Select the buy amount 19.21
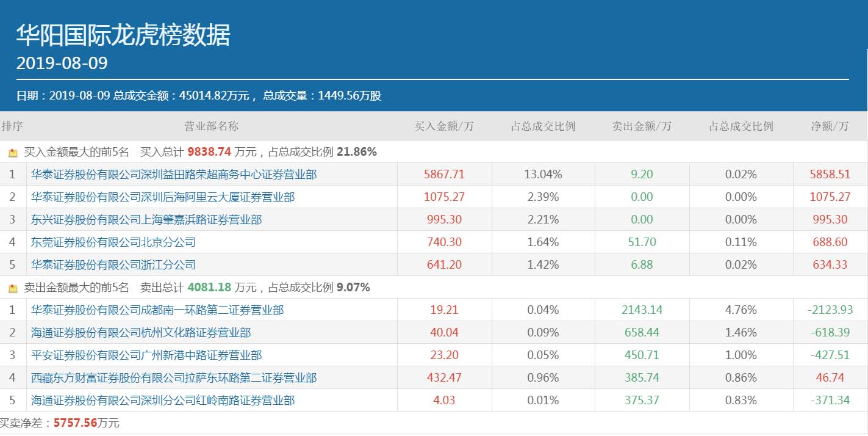This screenshot has width=868, height=436. point(444,310)
